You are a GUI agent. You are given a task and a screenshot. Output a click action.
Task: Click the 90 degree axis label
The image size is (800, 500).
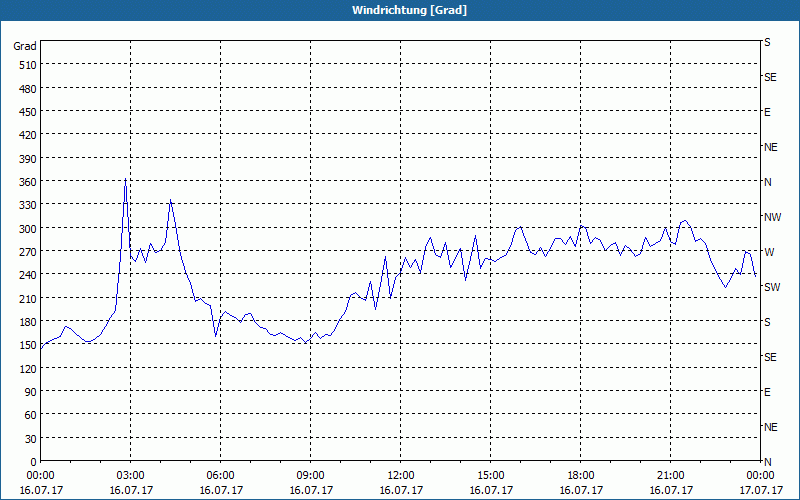[x=31, y=392]
